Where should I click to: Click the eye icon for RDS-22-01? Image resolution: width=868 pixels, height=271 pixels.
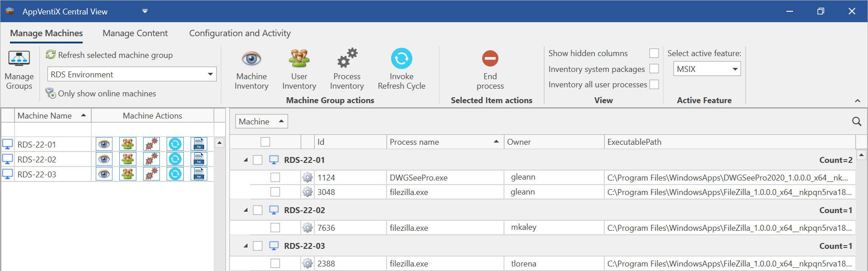104,144
